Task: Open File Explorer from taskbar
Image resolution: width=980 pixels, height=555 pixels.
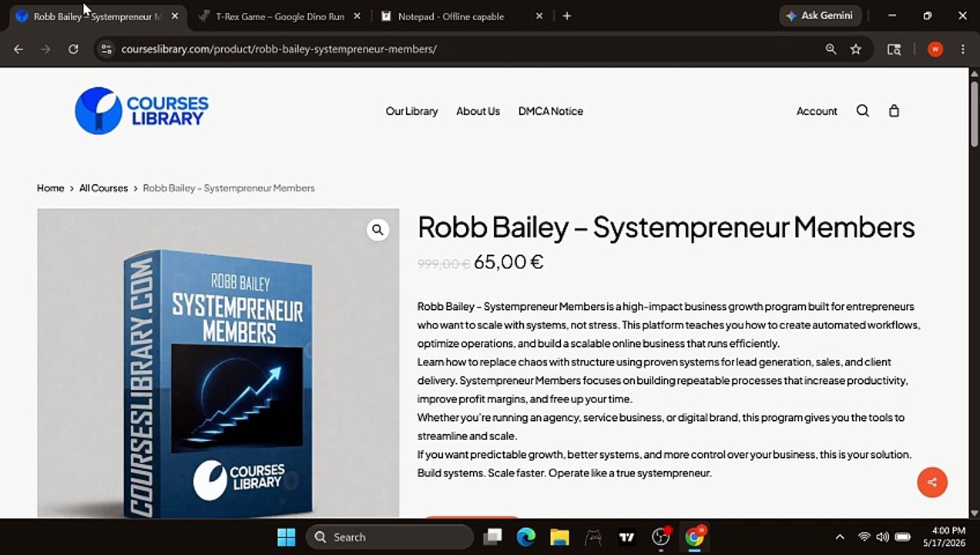Action: tap(559, 537)
